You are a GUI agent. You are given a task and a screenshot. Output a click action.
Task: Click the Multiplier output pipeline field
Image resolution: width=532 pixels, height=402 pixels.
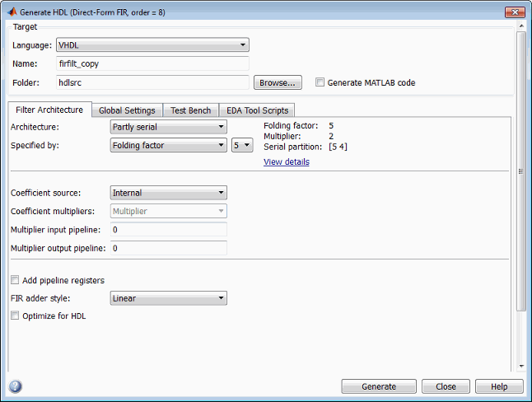point(169,248)
